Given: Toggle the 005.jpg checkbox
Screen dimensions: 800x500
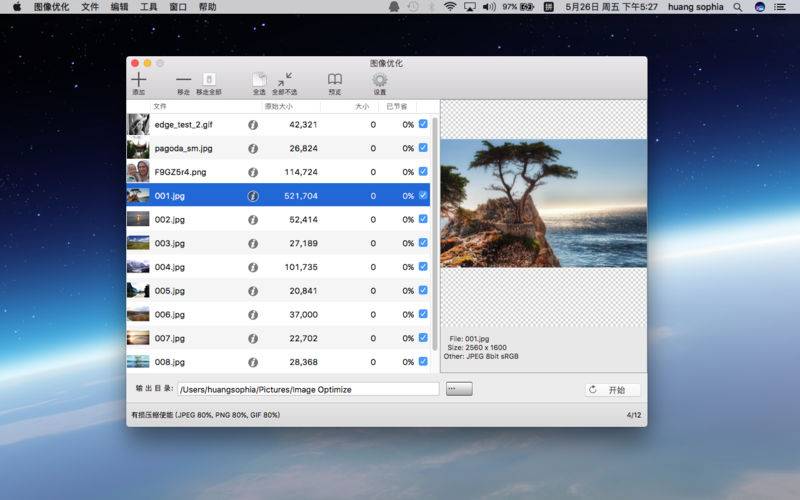Looking at the screenshot, I should click(423, 290).
